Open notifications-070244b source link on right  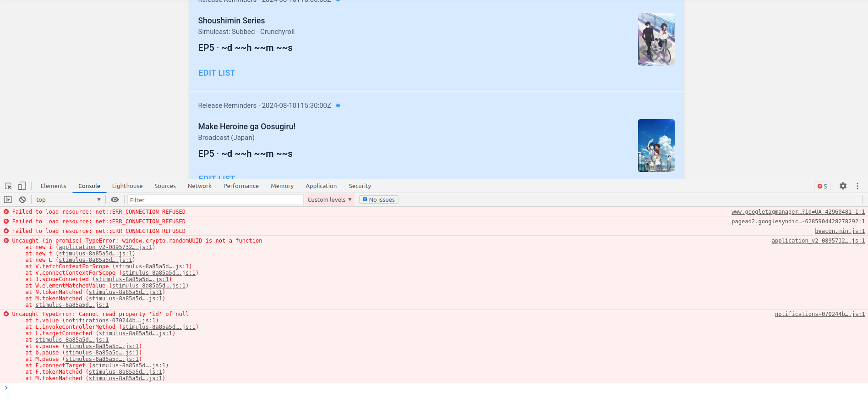coord(819,314)
